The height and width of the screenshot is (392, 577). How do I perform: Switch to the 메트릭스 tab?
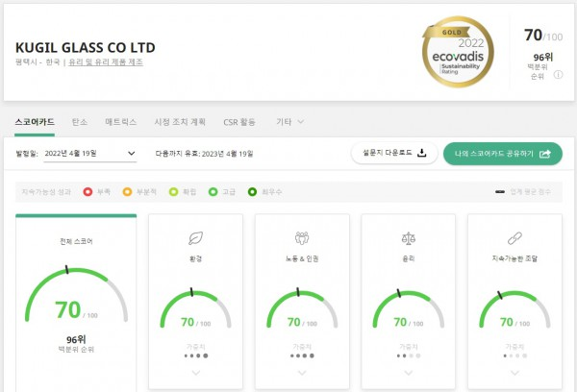coord(121,122)
